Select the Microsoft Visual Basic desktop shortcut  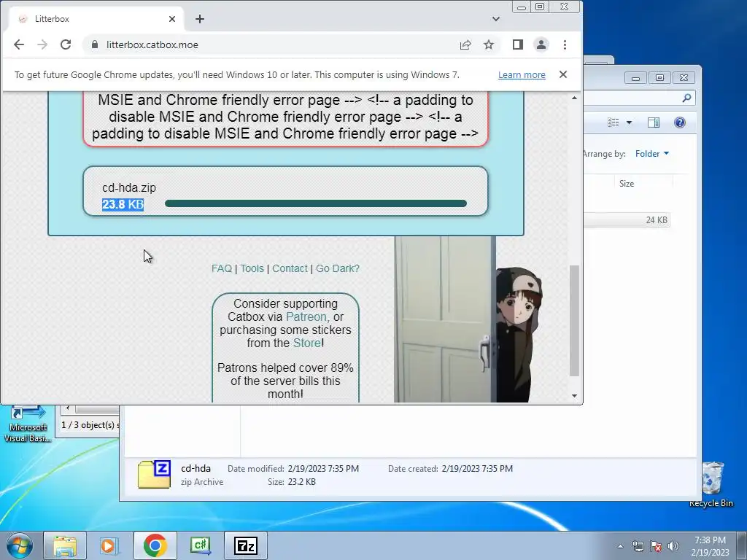click(27, 424)
